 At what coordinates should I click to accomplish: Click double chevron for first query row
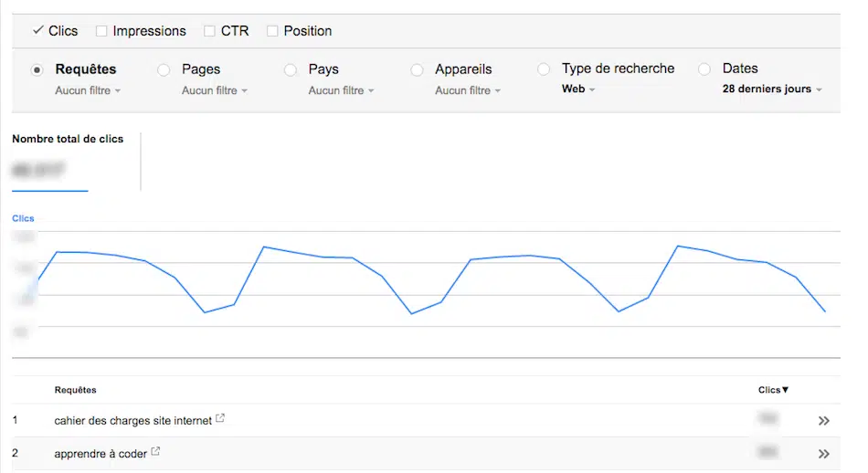coord(823,421)
